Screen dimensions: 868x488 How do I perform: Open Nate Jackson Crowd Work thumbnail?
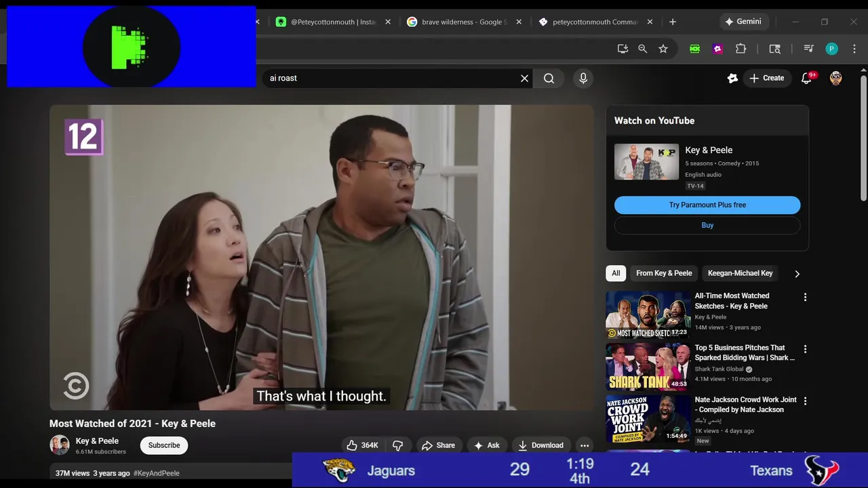(x=648, y=419)
